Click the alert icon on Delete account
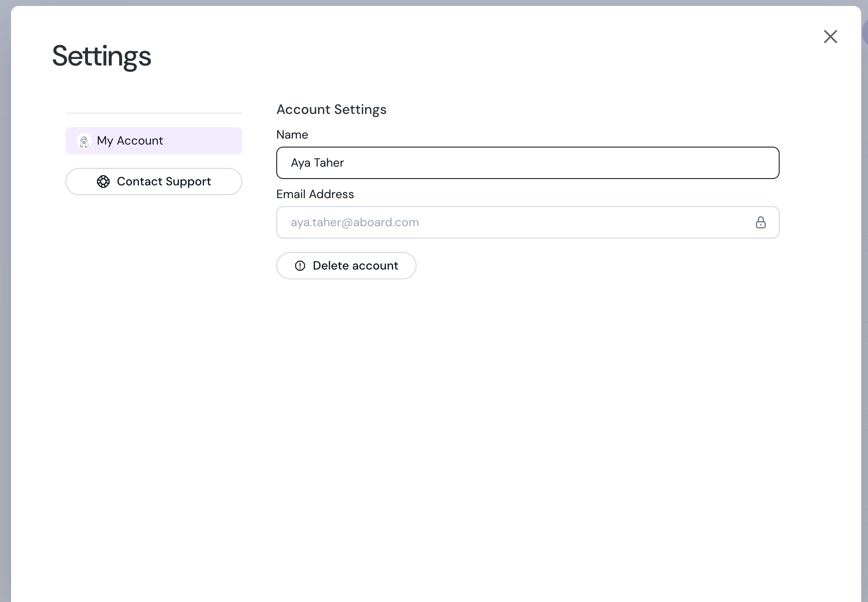Screen dimensions: 868x602 click(x=300, y=266)
